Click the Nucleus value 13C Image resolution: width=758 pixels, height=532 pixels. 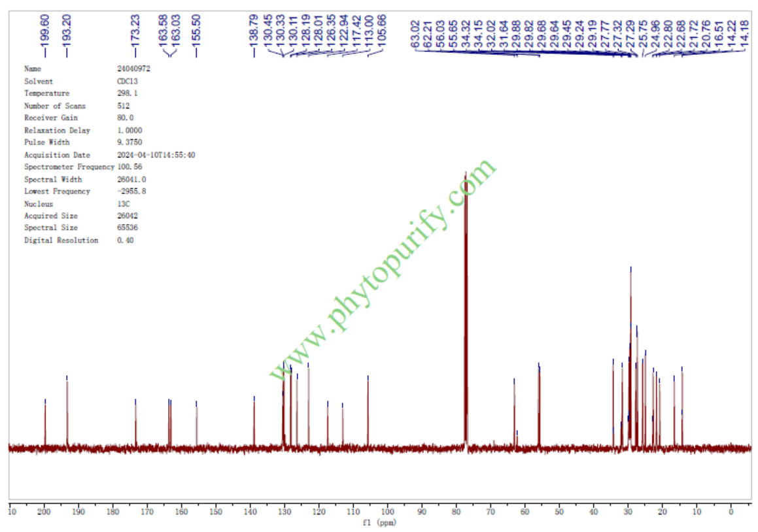coord(122,204)
